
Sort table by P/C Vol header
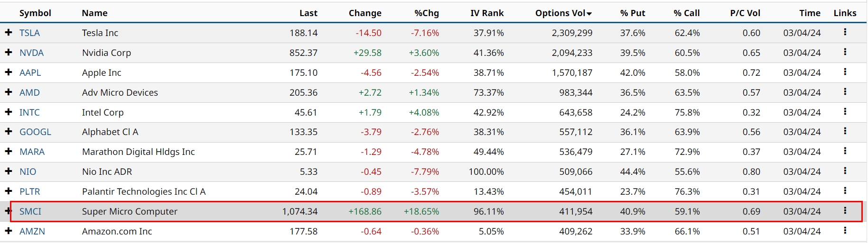745,13
